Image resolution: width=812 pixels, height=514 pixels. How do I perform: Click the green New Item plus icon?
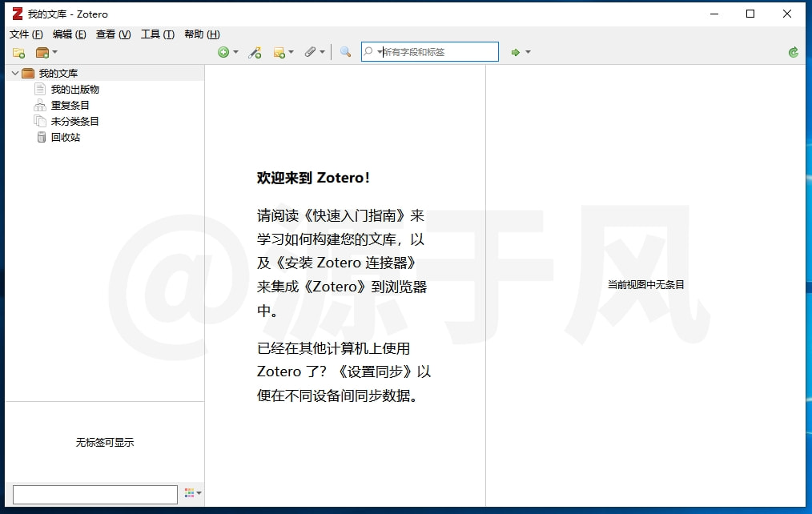click(223, 52)
